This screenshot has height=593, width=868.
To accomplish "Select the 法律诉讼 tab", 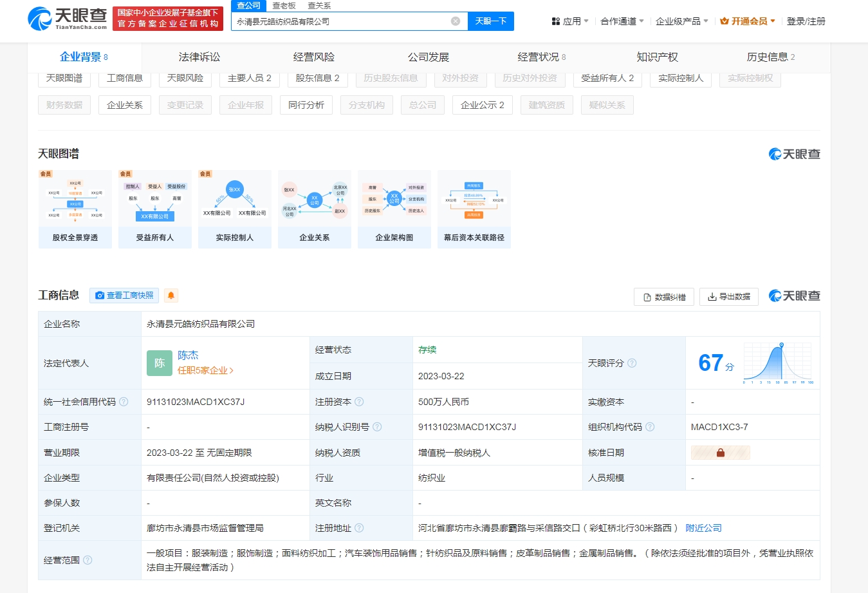I will tap(199, 57).
